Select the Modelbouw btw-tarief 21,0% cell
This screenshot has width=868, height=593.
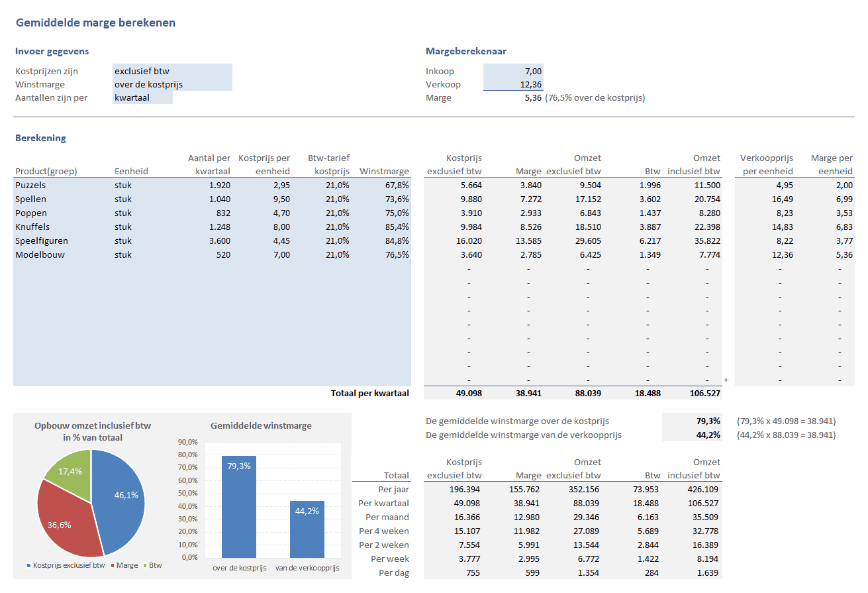click(324, 255)
